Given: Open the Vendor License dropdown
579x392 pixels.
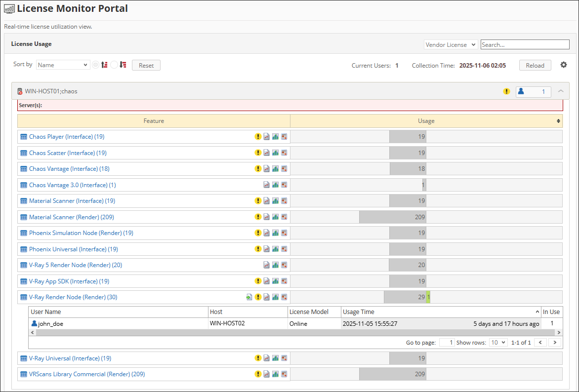Looking at the screenshot, I should click(x=450, y=44).
